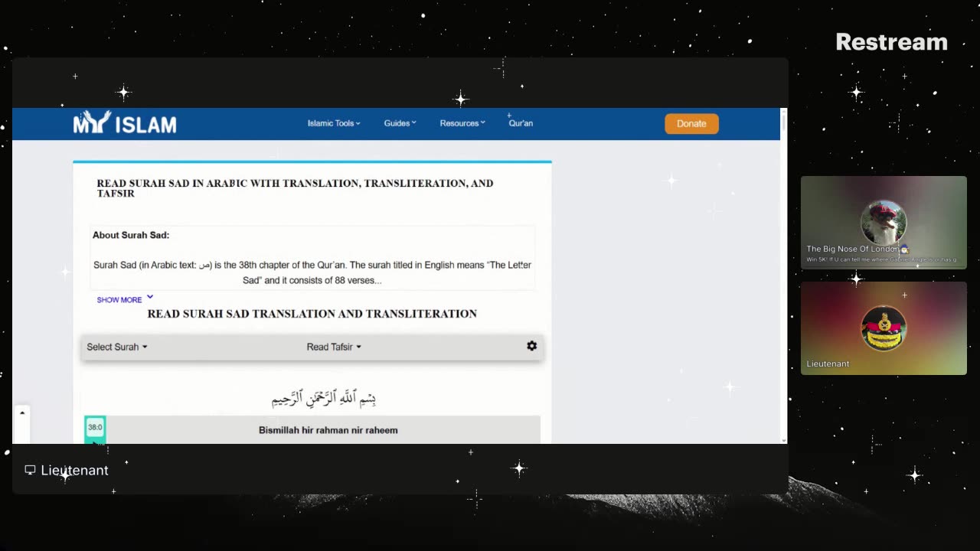The height and width of the screenshot is (551, 980).
Task: Click the screen share icon beside Lieutenant
Action: tap(30, 470)
